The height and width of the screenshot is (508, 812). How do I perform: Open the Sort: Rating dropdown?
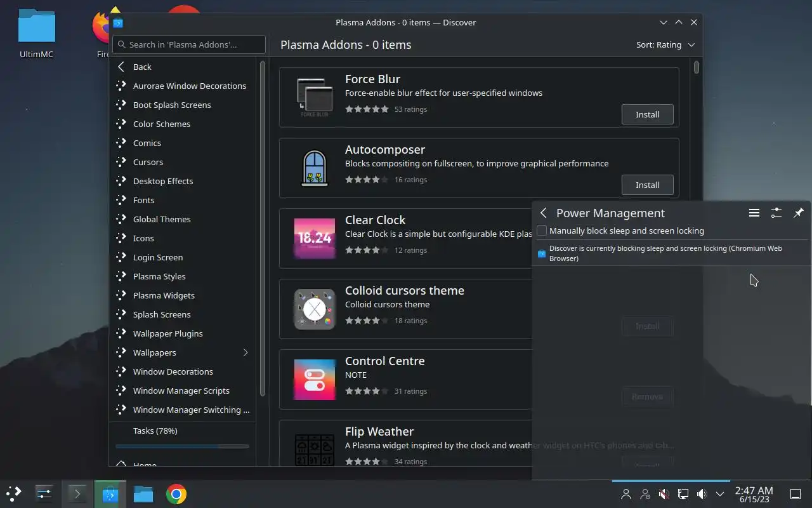click(665, 44)
